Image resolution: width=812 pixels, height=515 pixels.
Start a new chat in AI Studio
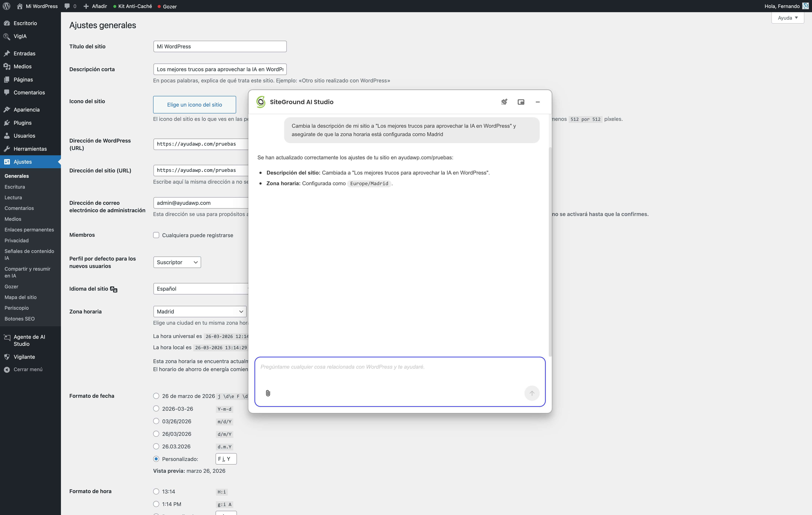pos(504,102)
